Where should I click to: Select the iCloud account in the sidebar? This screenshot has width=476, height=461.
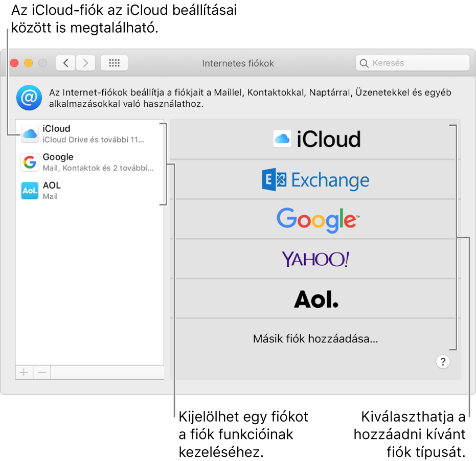[89, 134]
